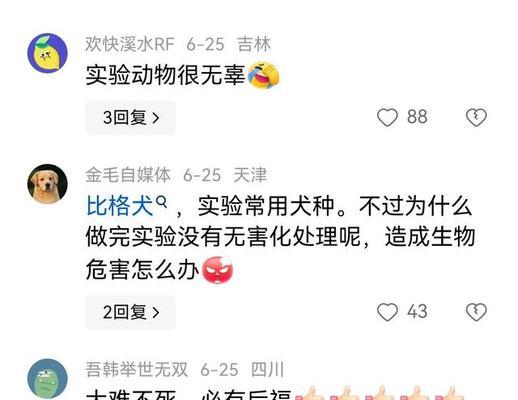Open the golden retriever avatar profile
Viewport: 518px width, 400px height.
coord(47,184)
